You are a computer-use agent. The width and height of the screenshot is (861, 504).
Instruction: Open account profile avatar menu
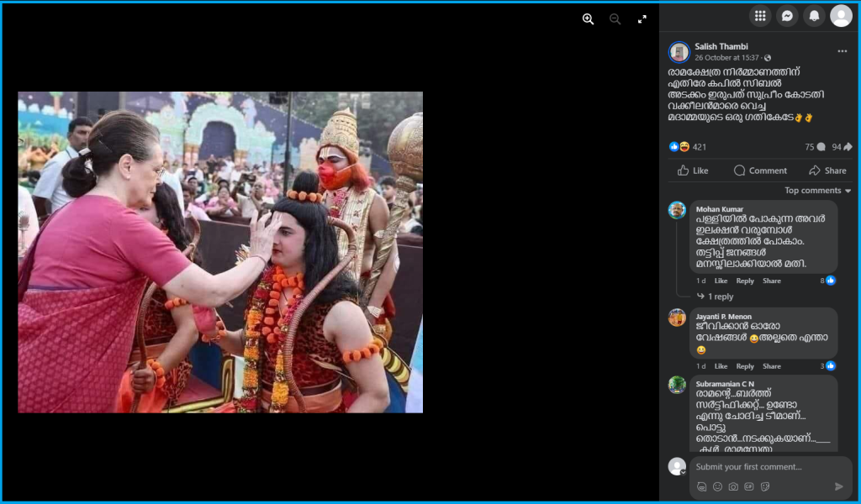tap(841, 16)
